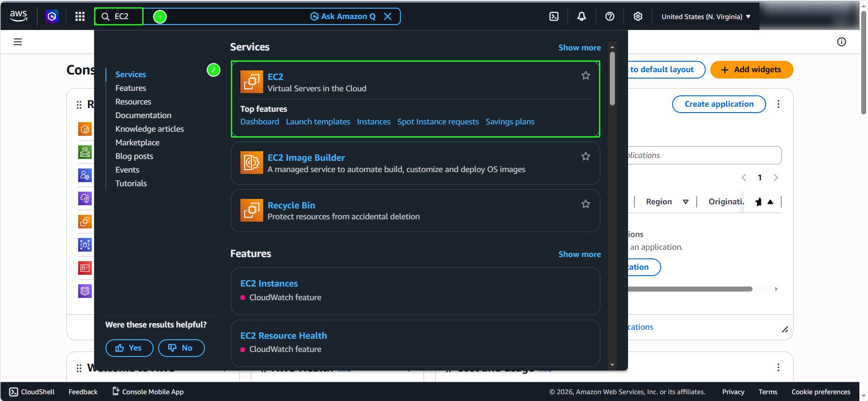Click the AWS logo home icon

(x=19, y=16)
